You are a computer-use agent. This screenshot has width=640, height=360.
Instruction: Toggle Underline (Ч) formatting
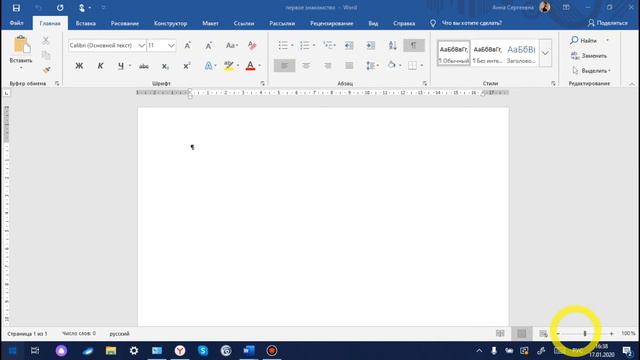point(121,66)
